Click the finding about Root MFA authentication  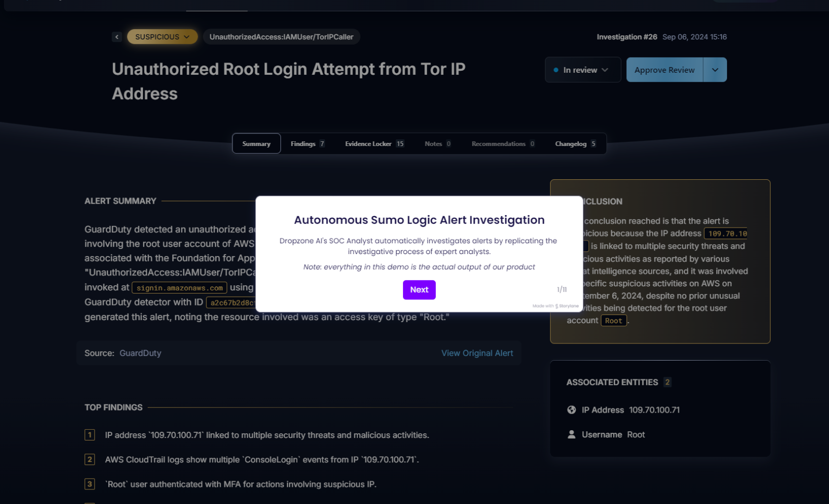[241, 484]
